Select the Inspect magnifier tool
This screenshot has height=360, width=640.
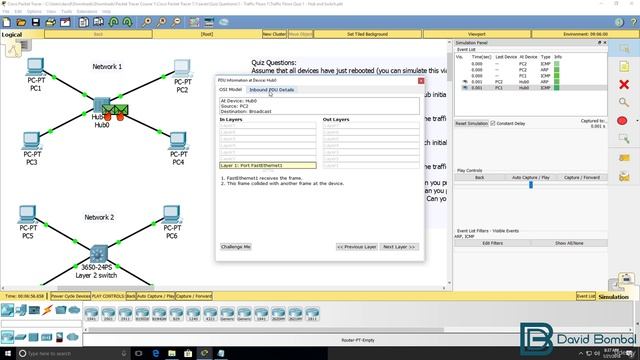623,102
